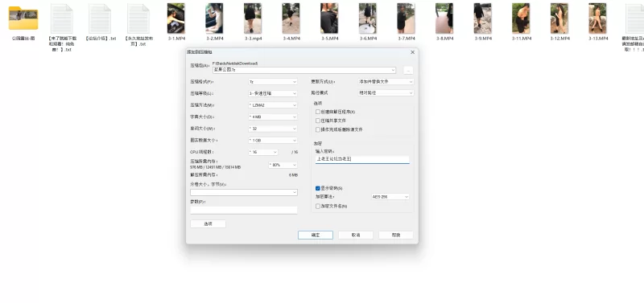Screen dimensions: 644x303
Task: Uncheck the 显示密码 checkbox
Action: [x=317, y=188]
